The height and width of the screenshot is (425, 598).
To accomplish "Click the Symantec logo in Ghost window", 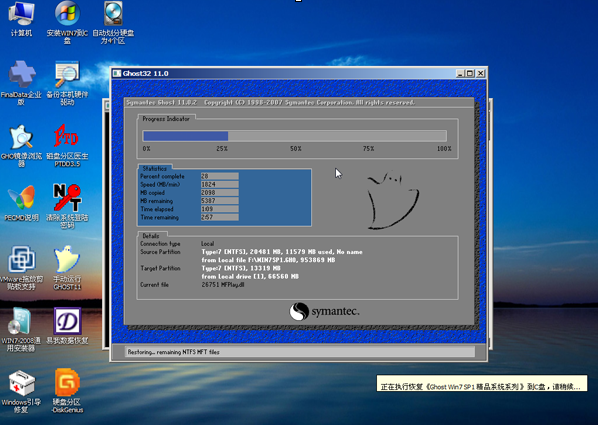I will (x=324, y=311).
